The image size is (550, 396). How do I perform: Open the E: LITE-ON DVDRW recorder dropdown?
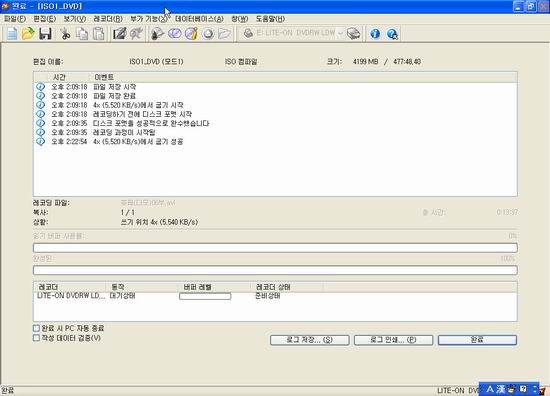tap(340, 34)
